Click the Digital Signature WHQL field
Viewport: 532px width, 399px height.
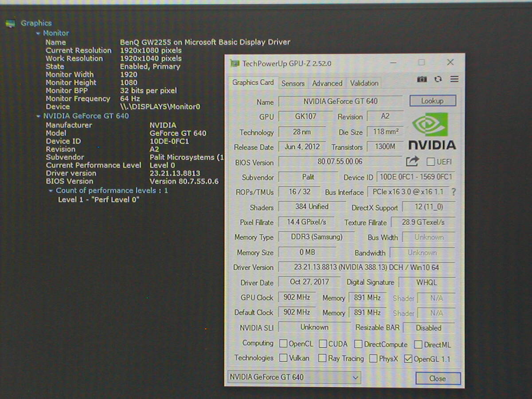point(427,282)
